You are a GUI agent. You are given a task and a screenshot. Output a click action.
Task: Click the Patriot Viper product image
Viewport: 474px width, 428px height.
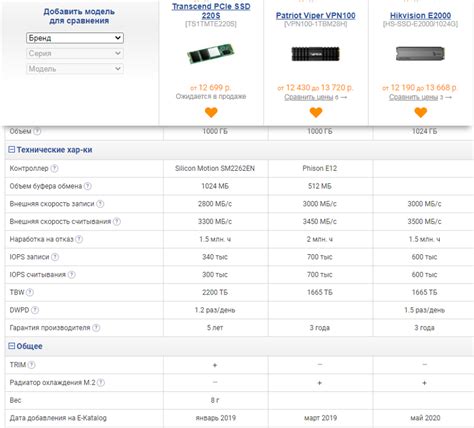pyautogui.click(x=316, y=54)
